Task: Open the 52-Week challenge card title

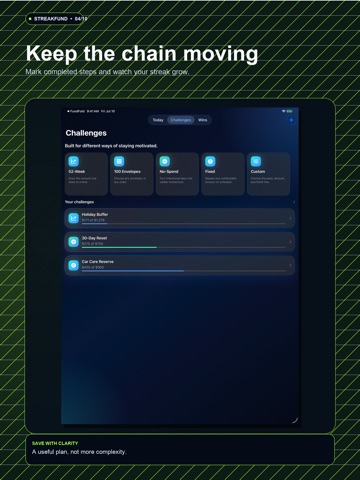Action: click(x=77, y=171)
